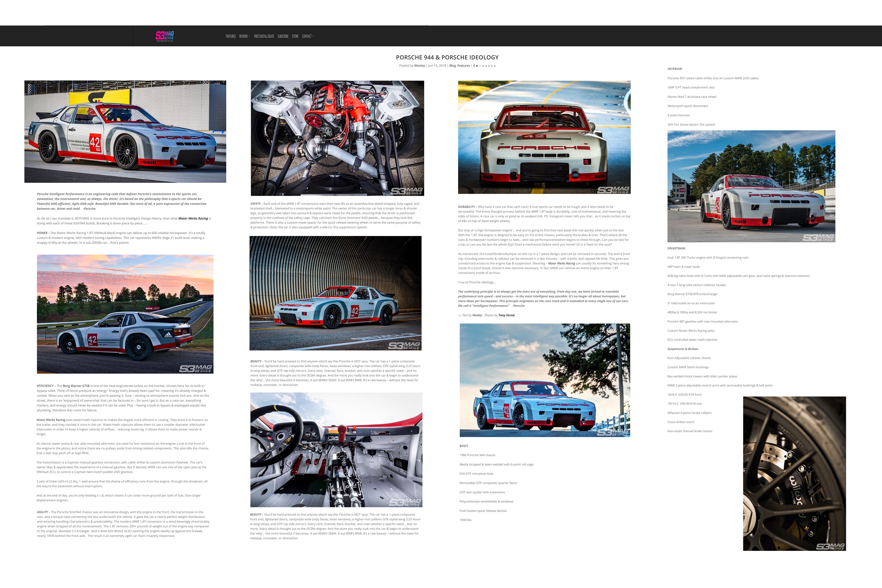Open the Contact menu item
This screenshot has height=588, width=882.
tap(307, 36)
